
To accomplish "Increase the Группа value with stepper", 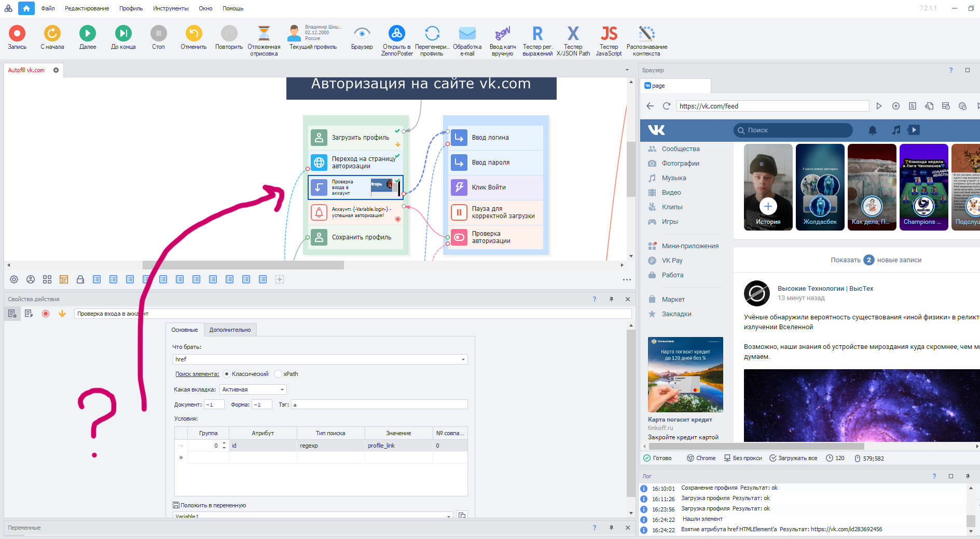I will click(224, 443).
